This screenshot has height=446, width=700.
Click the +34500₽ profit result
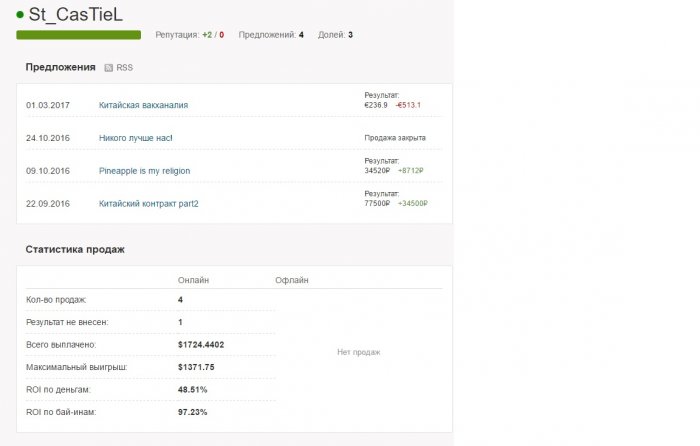tap(412, 203)
